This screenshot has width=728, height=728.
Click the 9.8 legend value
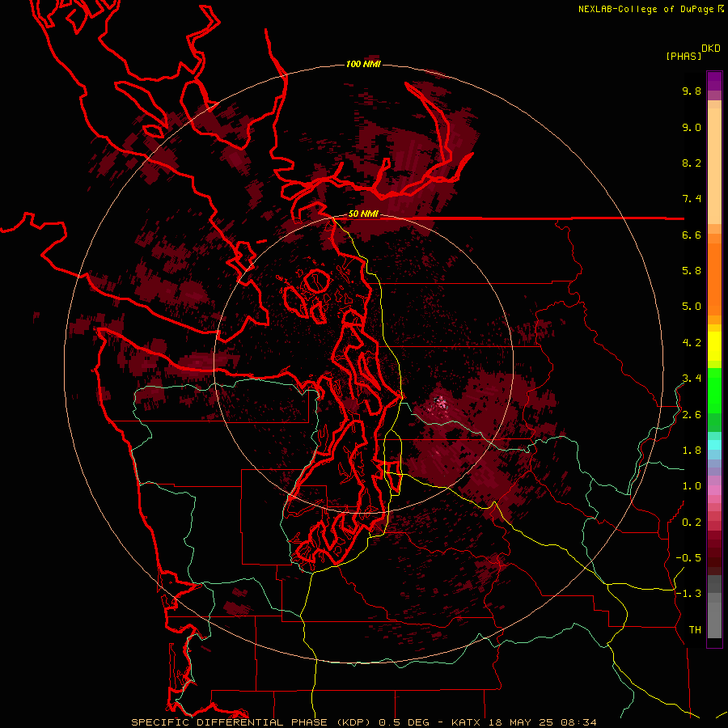[692, 91]
